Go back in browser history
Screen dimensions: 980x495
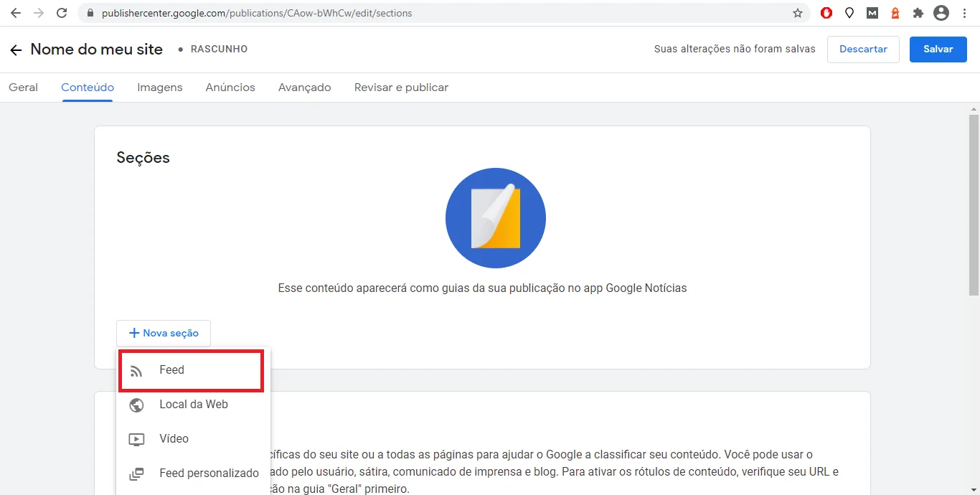coord(16,13)
